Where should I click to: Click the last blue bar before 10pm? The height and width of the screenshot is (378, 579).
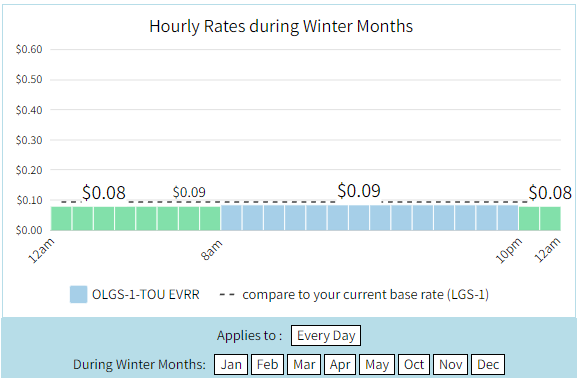click(x=508, y=219)
